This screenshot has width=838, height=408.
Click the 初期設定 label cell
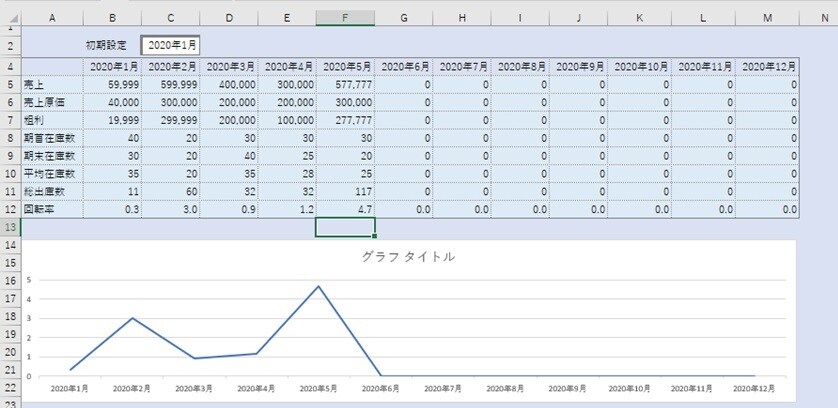[x=106, y=45]
